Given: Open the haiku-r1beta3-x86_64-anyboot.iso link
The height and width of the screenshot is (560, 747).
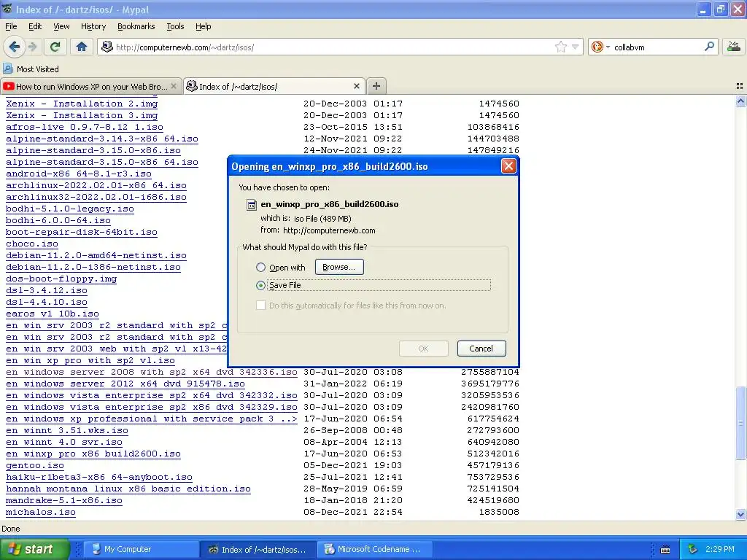Looking at the screenshot, I should tap(99, 477).
